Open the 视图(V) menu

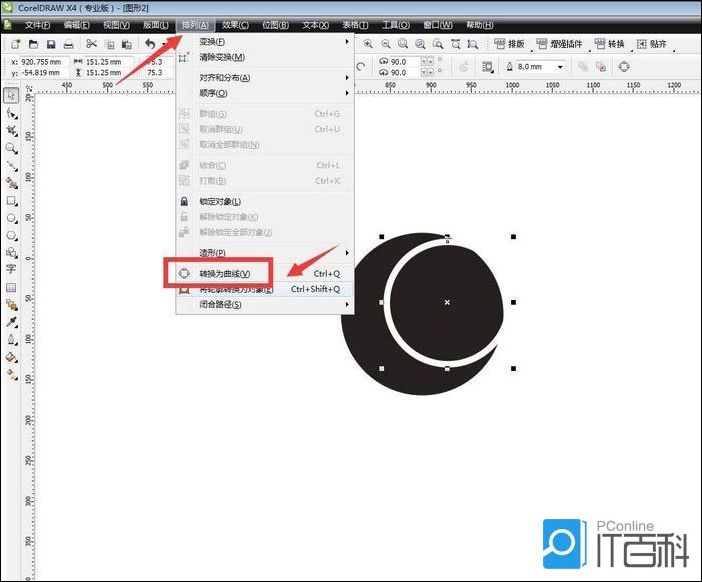[x=116, y=25]
